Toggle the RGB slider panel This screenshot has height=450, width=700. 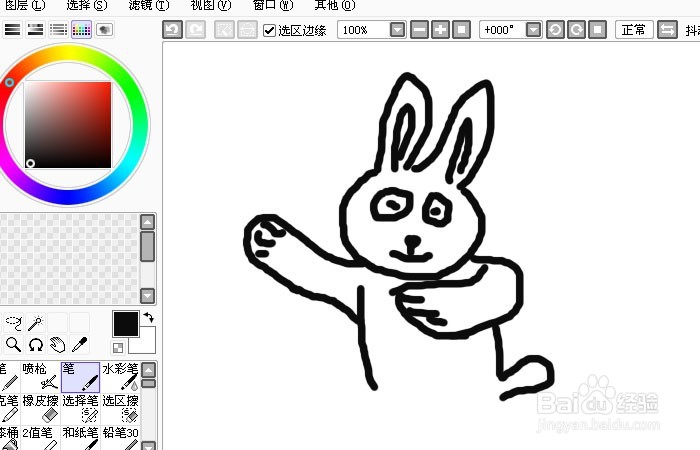(12, 29)
